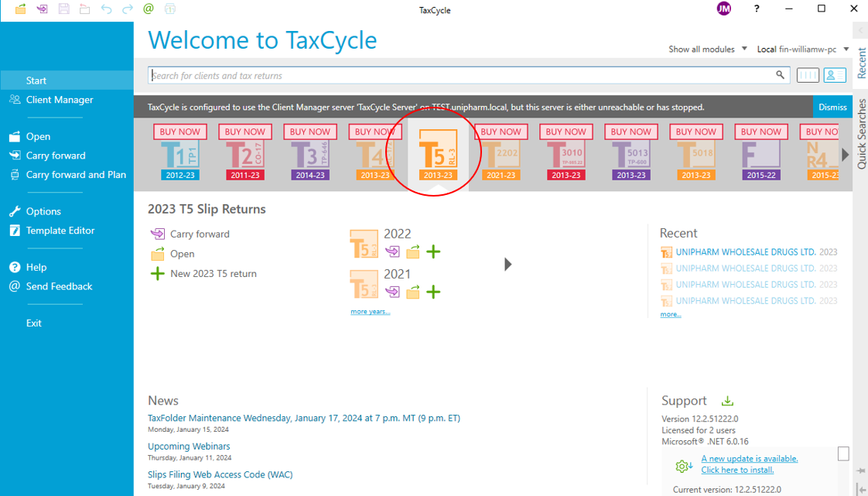
Task: Click the green download icon next to Support
Action: click(727, 401)
